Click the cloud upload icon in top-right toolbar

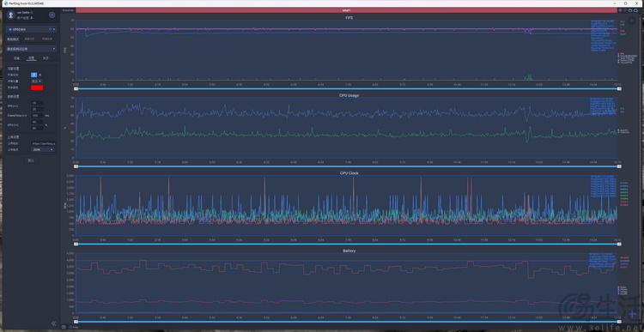click(635, 9)
